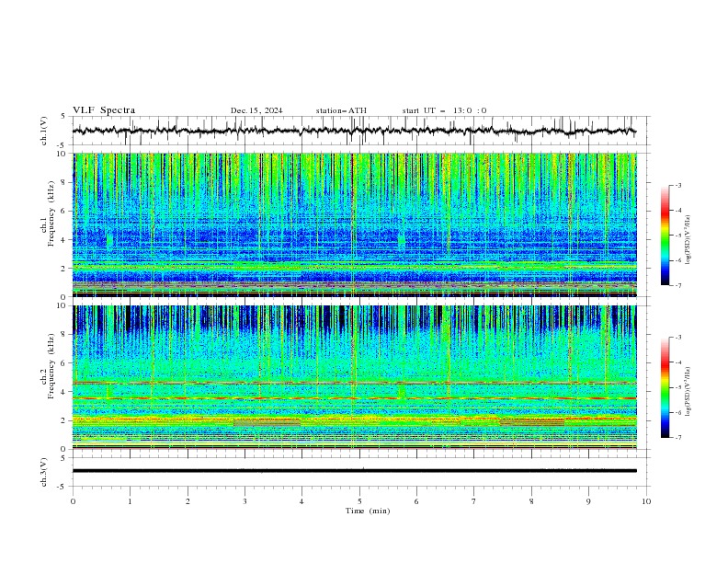The width and height of the screenshot is (728, 563).
Task: Click the "1" tick on the time axis
Action: (130, 501)
